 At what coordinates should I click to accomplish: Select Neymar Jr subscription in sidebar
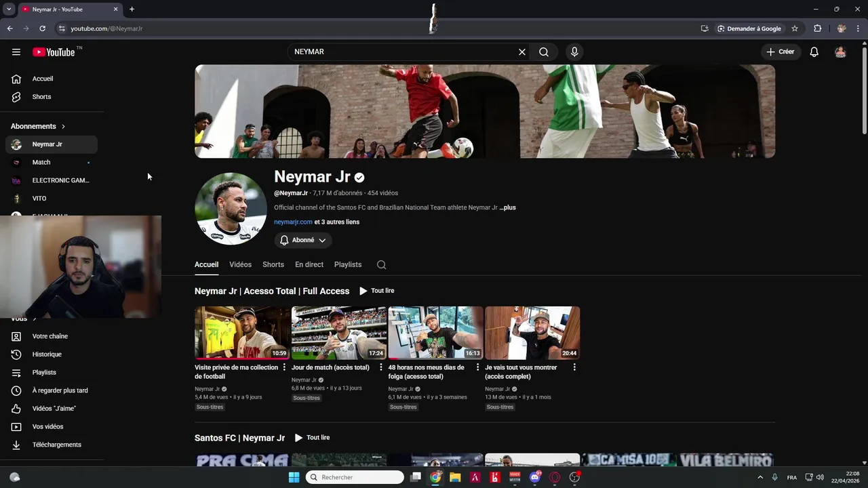point(52,144)
